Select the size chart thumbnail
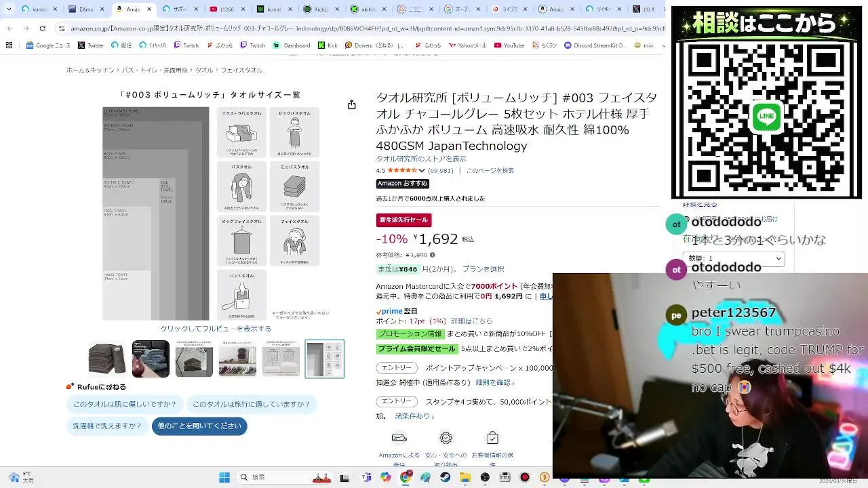This screenshot has width=868, height=488. coord(324,359)
